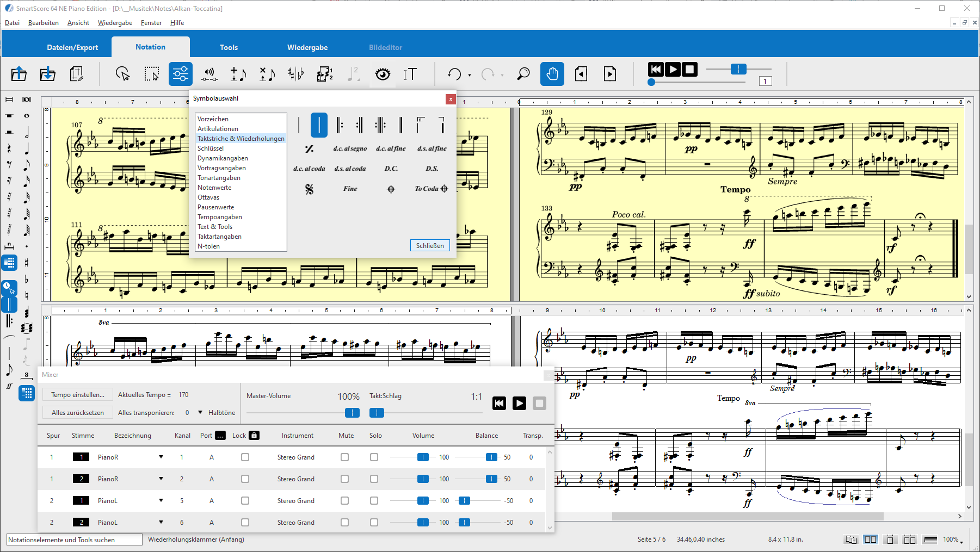
Task: Select the hand pan tool
Action: (552, 74)
